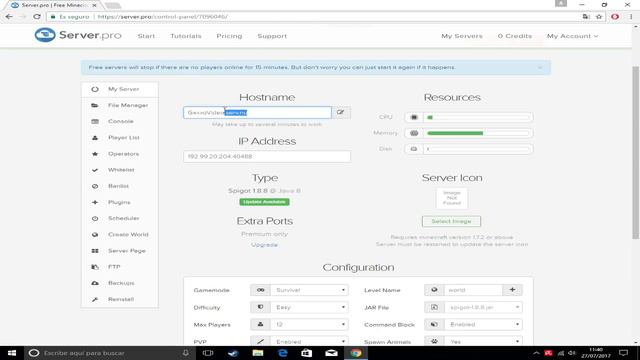Click into the Hostname input field
Viewport: 640px width, 360px height.
(257, 112)
